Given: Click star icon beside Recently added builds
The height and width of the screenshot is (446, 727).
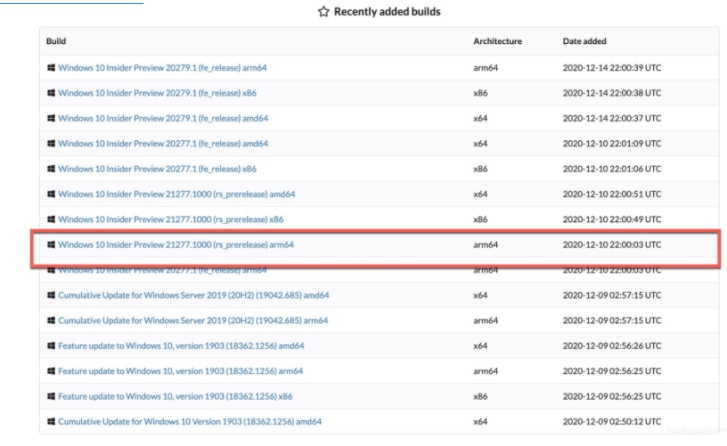Looking at the screenshot, I should (x=323, y=12).
